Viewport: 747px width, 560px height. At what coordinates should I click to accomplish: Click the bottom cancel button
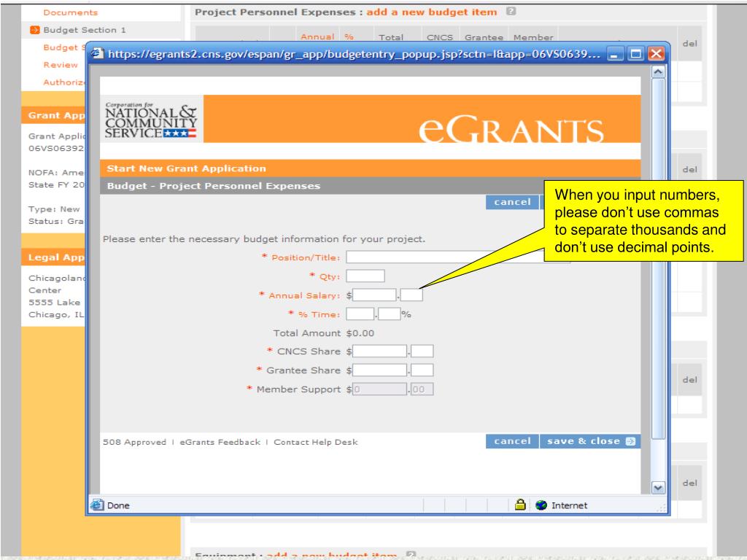(512, 441)
